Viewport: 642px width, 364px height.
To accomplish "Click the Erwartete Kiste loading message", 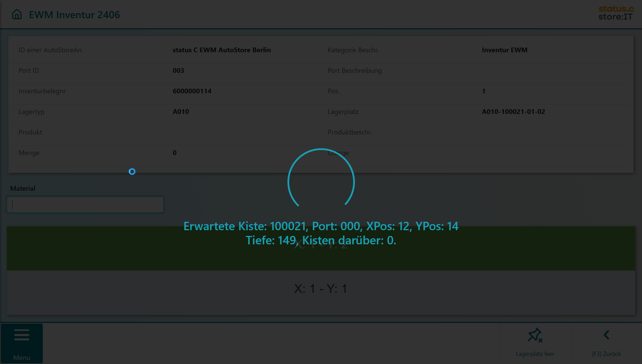I will pos(321,233).
